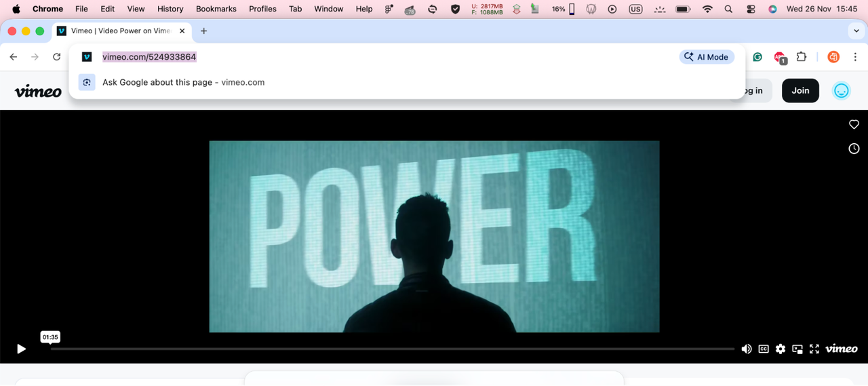Open the Bookmarks menu
Image resolution: width=868 pixels, height=386 pixels.
point(216,9)
